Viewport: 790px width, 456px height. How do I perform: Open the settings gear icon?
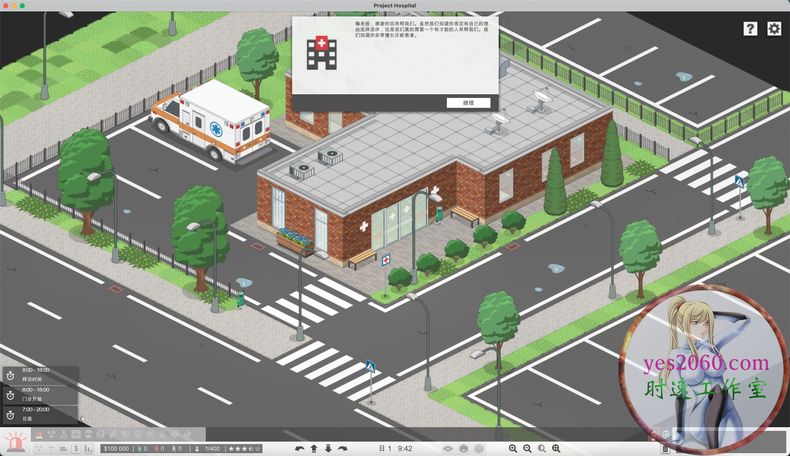tap(773, 29)
